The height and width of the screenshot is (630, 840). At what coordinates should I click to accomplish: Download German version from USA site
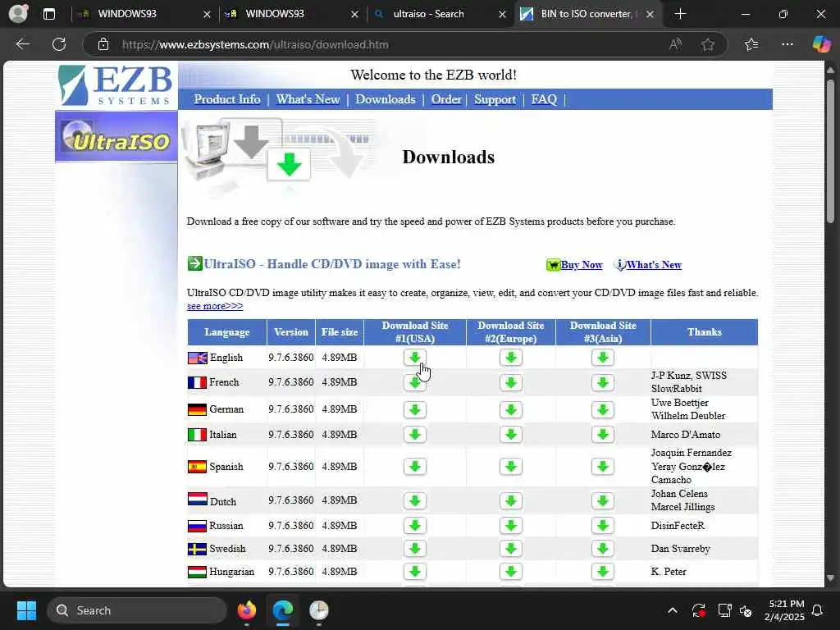coord(414,410)
